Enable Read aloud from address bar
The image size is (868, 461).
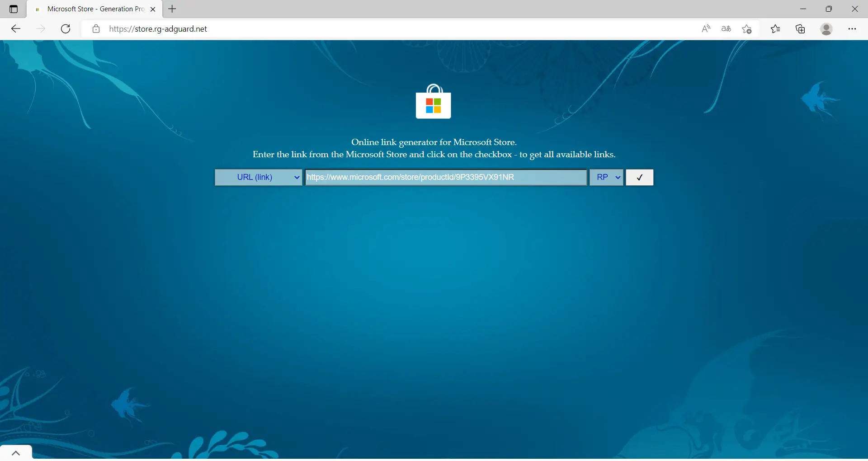(x=706, y=29)
